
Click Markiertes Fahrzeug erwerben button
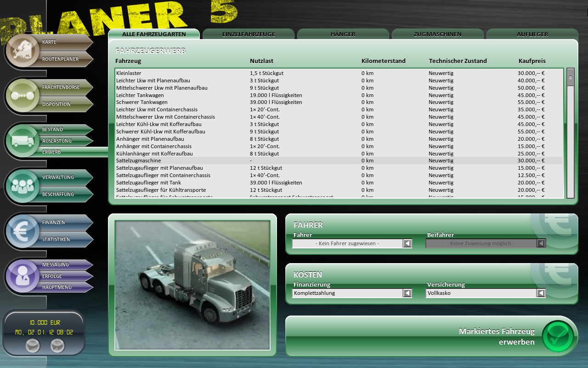click(432, 336)
